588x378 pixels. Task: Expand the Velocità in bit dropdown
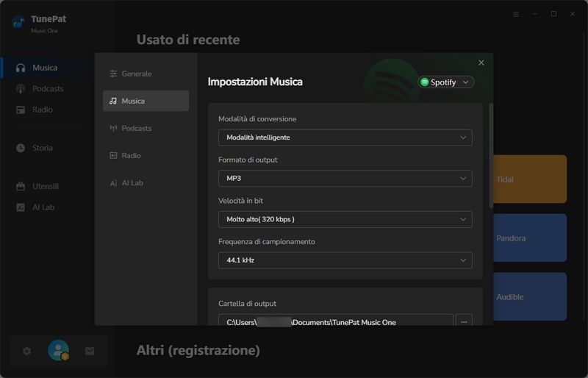click(x=345, y=219)
